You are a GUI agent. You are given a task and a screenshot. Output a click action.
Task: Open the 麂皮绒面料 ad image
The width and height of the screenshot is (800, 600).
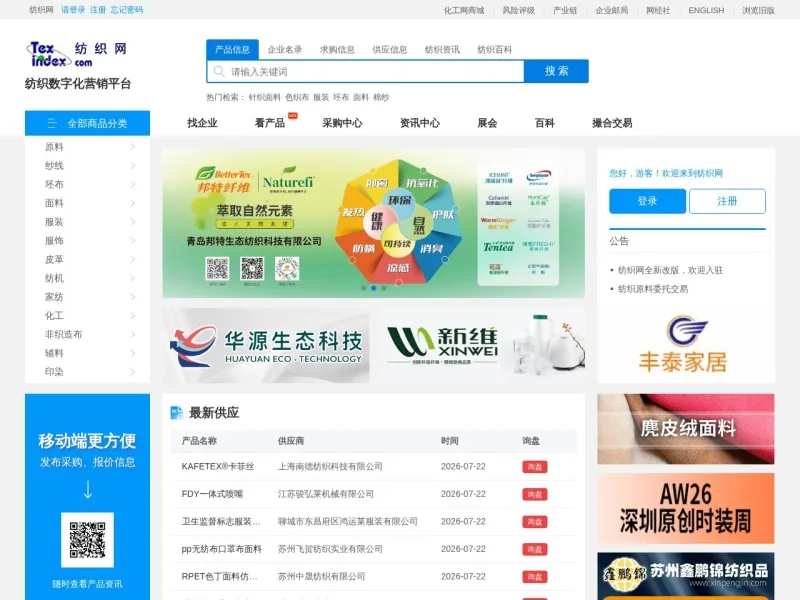click(x=686, y=429)
